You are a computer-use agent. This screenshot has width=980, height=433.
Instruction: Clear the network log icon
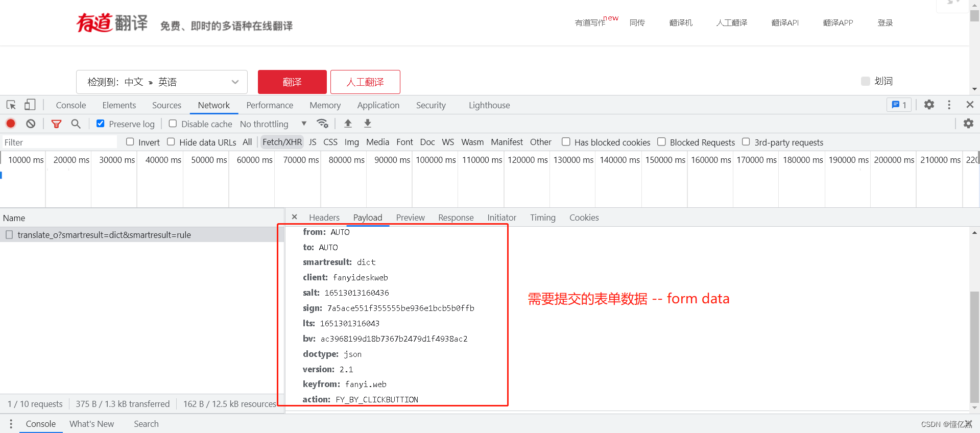(x=31, y=124)
